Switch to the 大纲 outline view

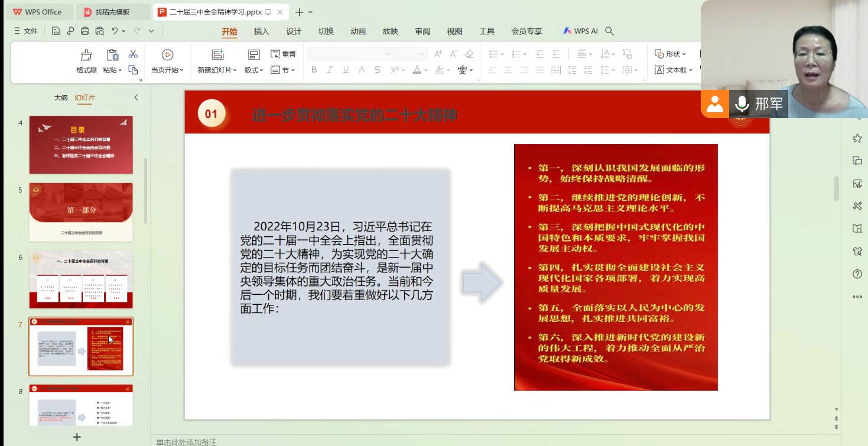coord(61,97)
